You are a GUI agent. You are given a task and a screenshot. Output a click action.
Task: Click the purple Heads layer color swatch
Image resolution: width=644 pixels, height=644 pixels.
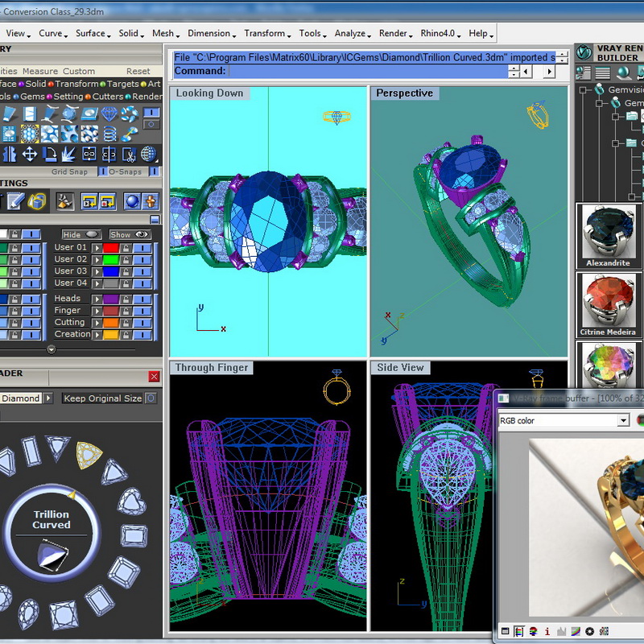click(x=110, y=299)
